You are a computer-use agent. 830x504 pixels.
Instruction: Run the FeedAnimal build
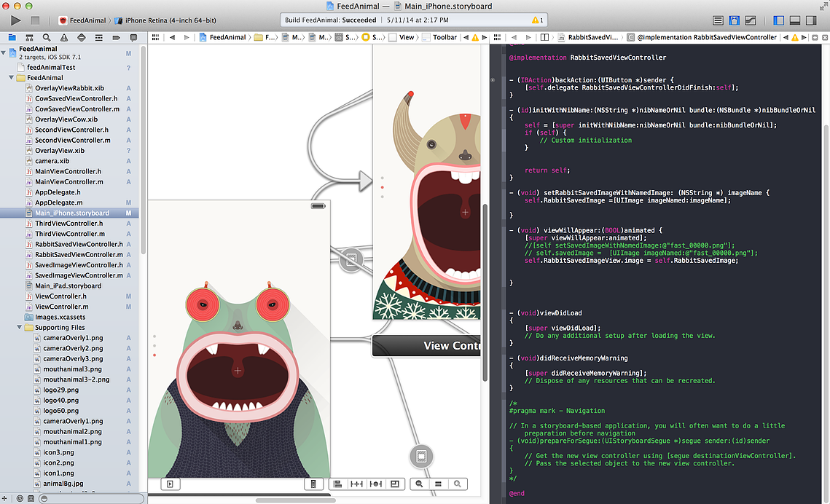tap(15, 20)
